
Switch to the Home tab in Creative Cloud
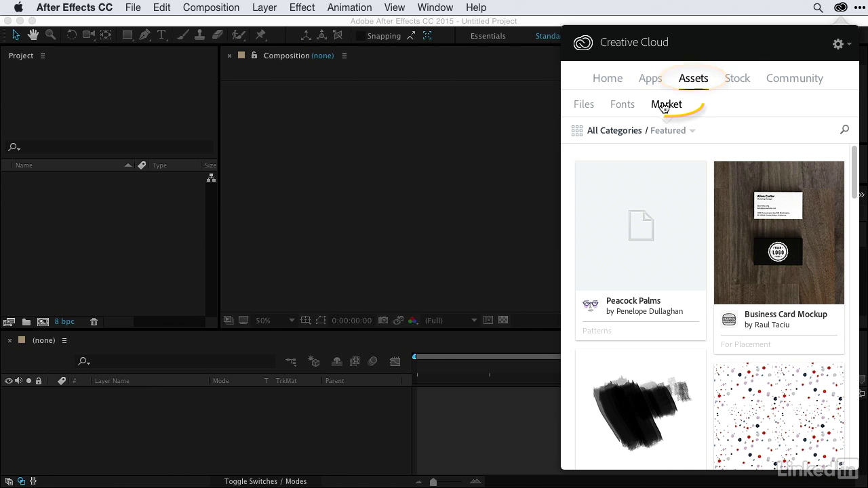click(608, 78)
